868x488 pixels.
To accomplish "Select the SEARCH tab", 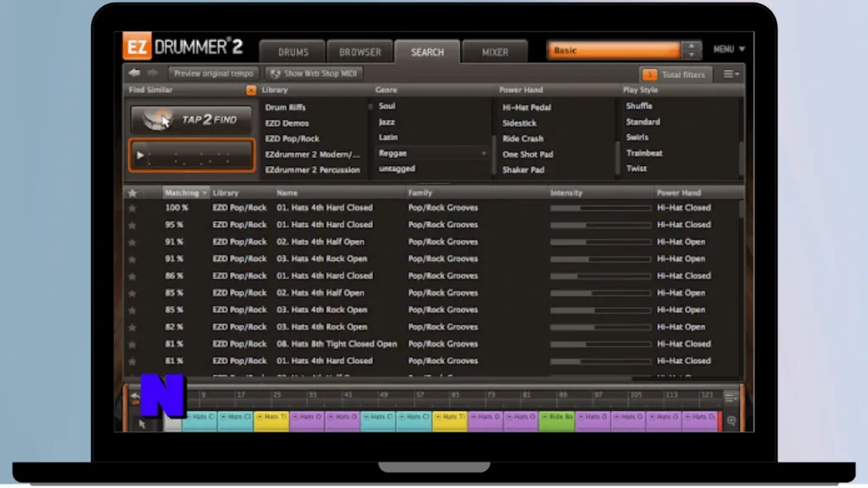I will [x=427, y=52].
